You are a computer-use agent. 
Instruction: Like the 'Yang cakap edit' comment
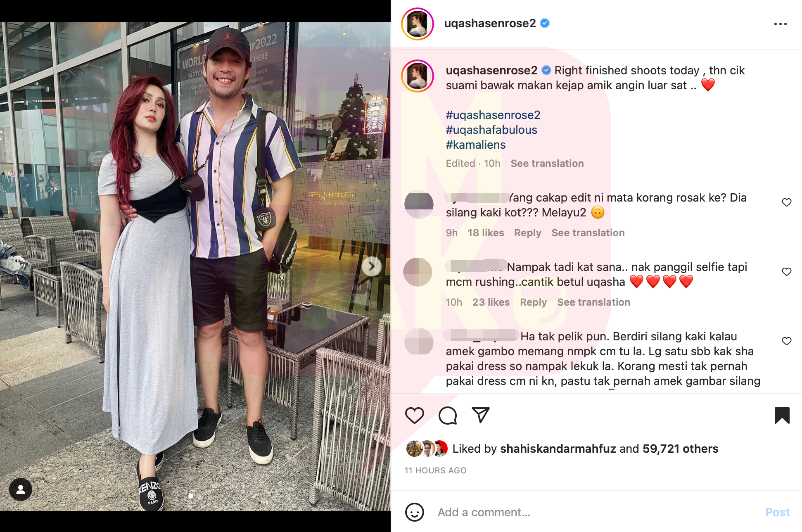pos(787,202)
